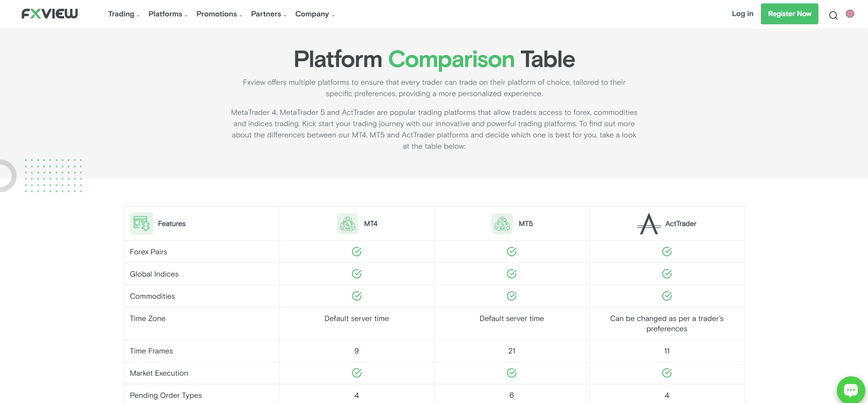
Task: Expand the Partners menu chevron
Action: [285, 15]
